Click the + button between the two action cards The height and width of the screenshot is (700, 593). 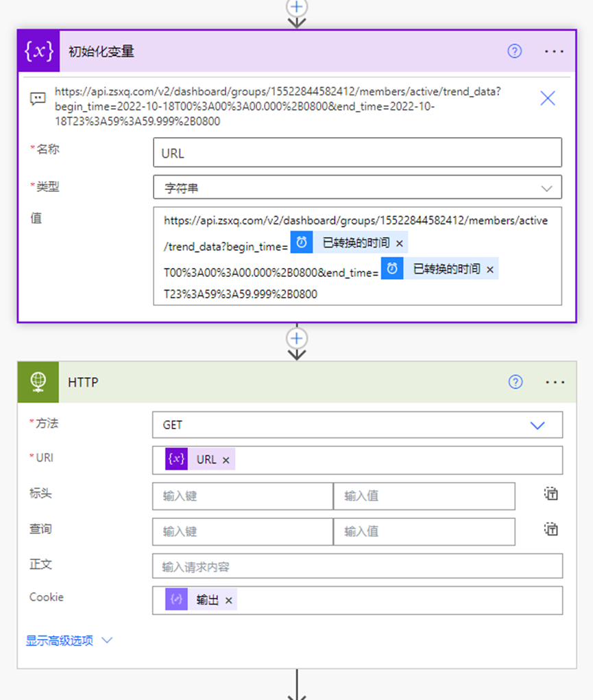point(296,338)
